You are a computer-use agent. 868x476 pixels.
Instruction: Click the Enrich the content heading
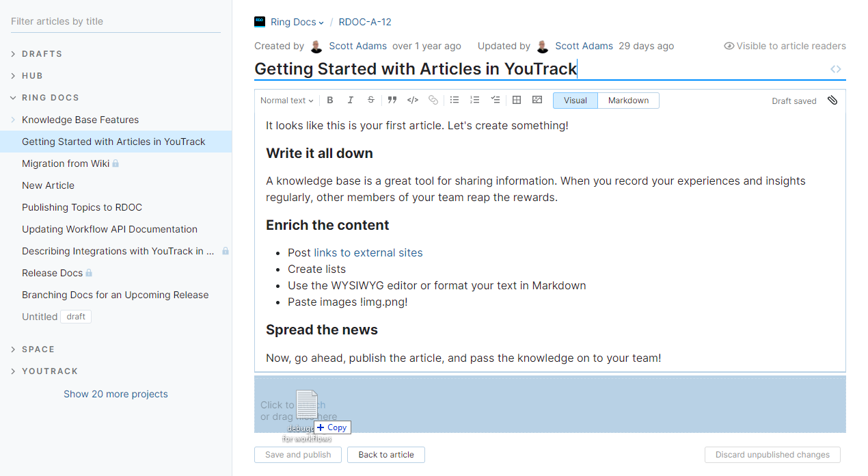[x=327, y=225]
